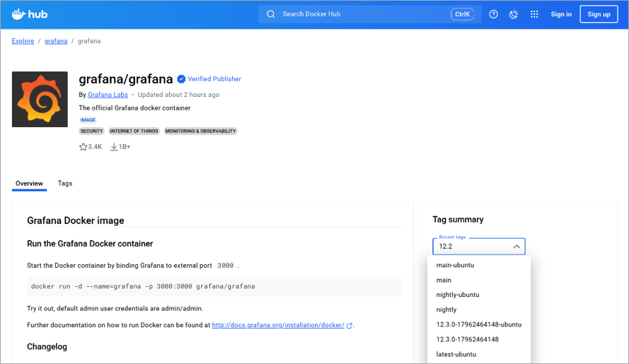
Task: Click the Docker Hub logo
Action: click(28, 14)
